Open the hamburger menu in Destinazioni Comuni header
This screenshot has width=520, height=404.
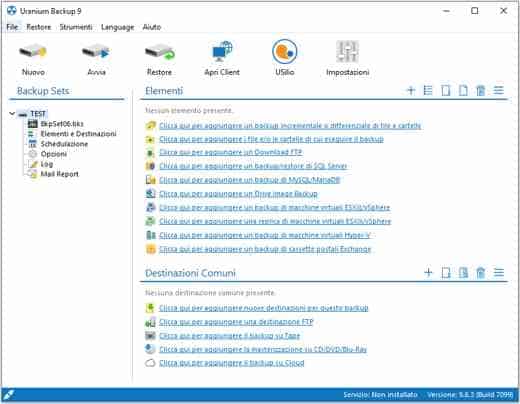pyautogui.click(x=499, y=273)
